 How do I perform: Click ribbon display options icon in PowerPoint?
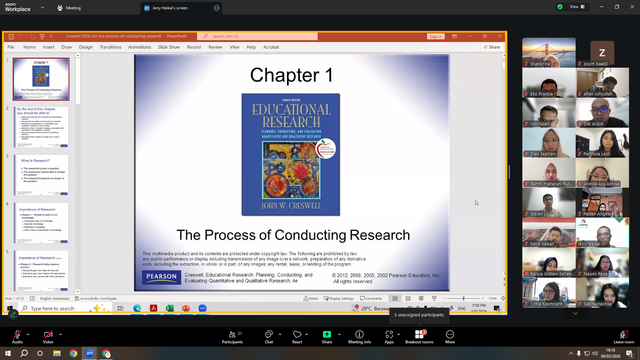454,36
